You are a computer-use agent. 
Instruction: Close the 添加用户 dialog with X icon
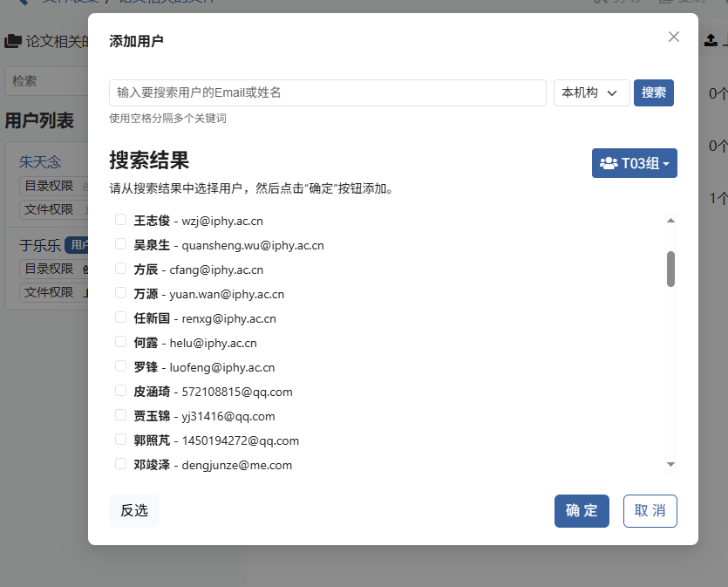pos(674,37)
